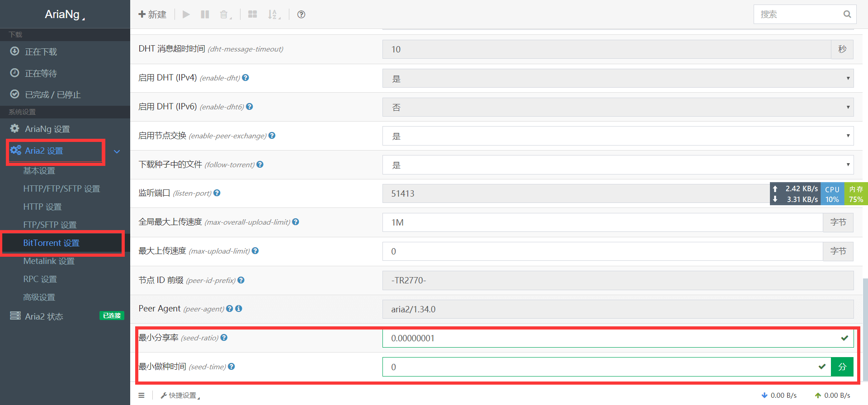
Task: Click the trash delete icon in toolbar
Action: (x=224, y=14)
